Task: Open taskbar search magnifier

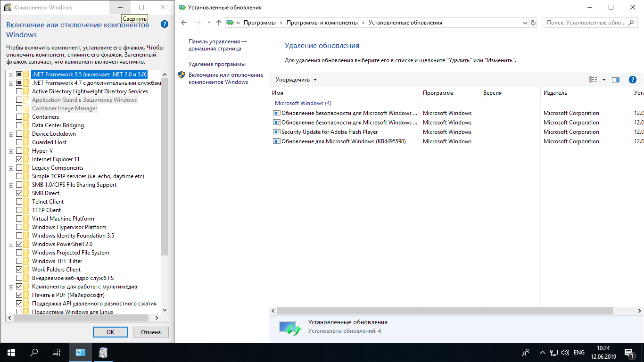Action: click(34, 353)
